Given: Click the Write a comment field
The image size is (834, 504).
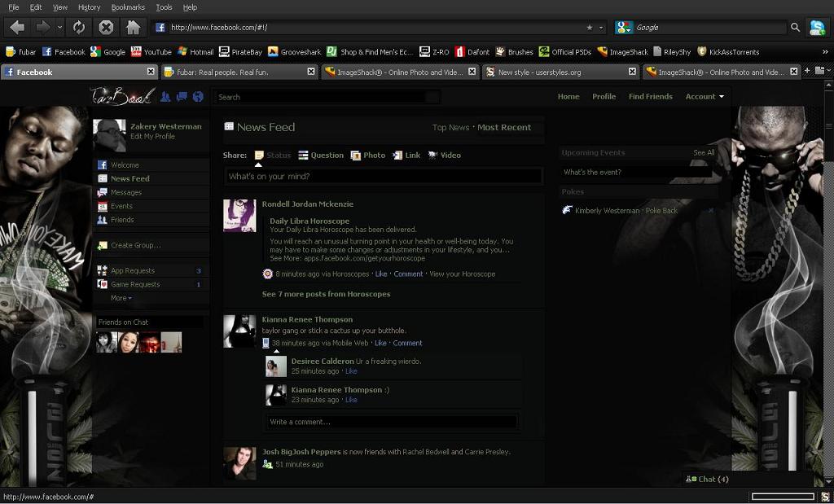Looking at the screenshot, I should [392, 422].
